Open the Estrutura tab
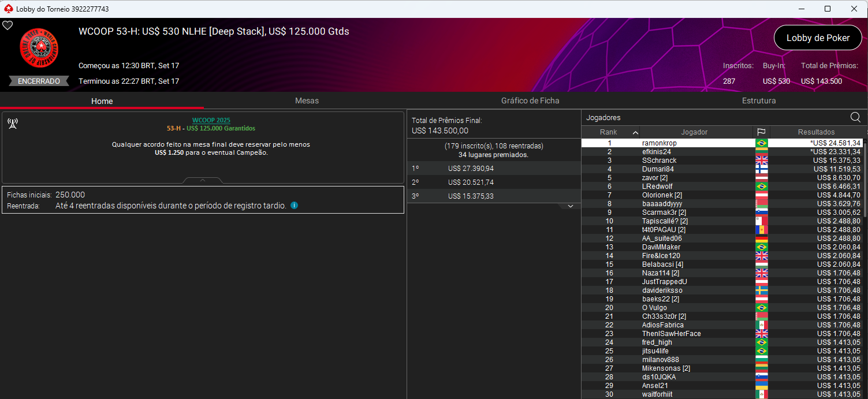This screenshot has height=399, width=868. [x=759, y=100]
